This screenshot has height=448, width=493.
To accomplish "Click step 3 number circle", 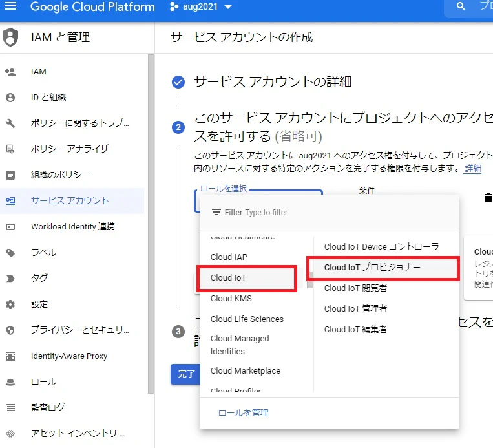I will coord(178,332).
